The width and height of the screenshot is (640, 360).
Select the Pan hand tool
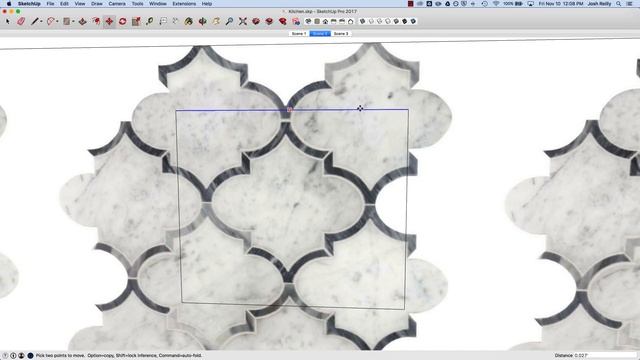216,21
